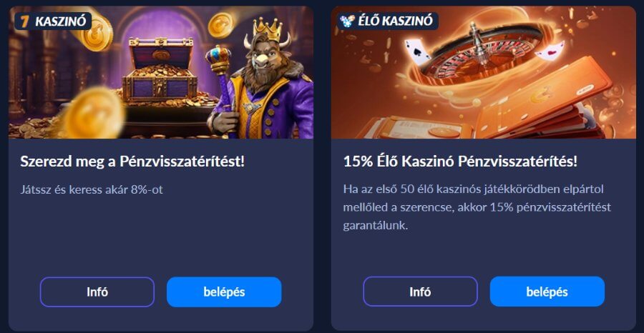Image resolution: width=644 pixels, height=333 pixels.
Task: Open Infó for the 8% cashback promotion
Action: pyautogui.click(x=97, y=292)
